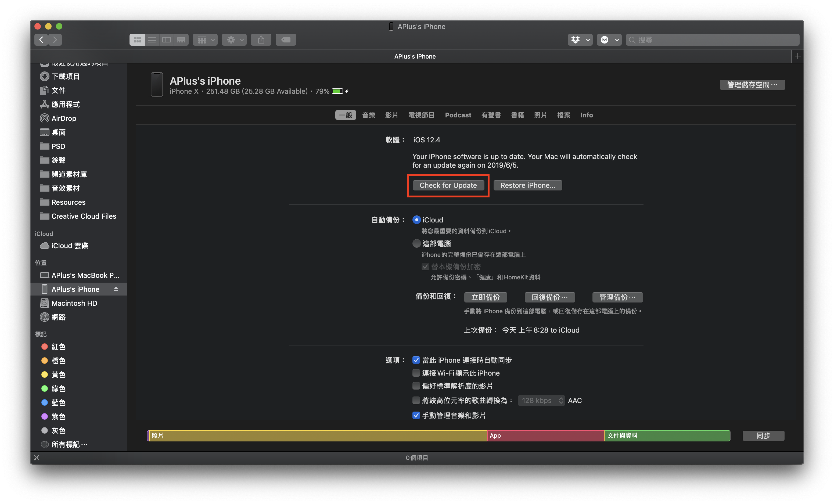
Task: Click the iPhone device icon in header
Action: point(157,85)
